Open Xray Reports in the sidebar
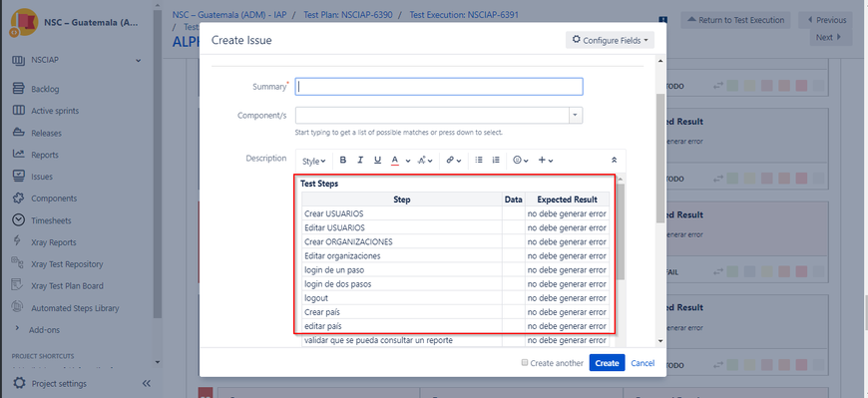The image size is (868, 398). (54, 242)
